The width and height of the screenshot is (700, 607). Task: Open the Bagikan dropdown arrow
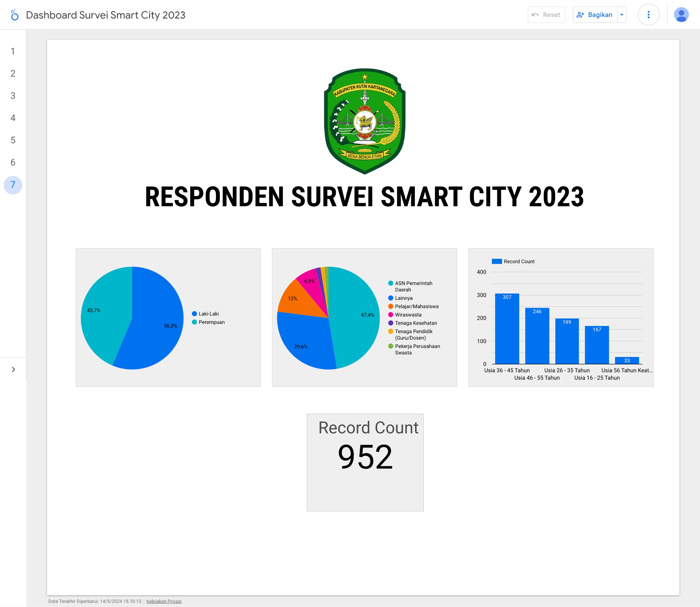pos(622,15)
